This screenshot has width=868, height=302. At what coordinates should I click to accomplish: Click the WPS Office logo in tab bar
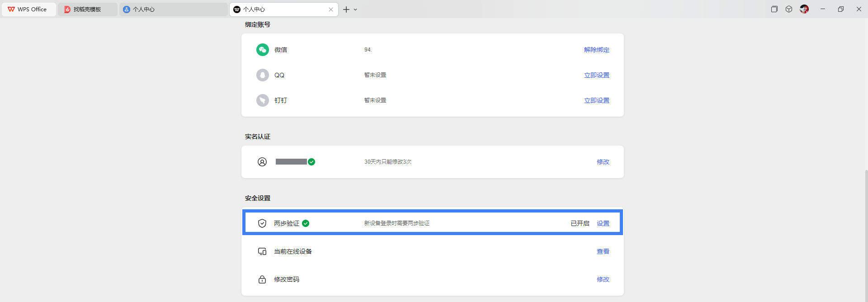(x=11, y=9)
